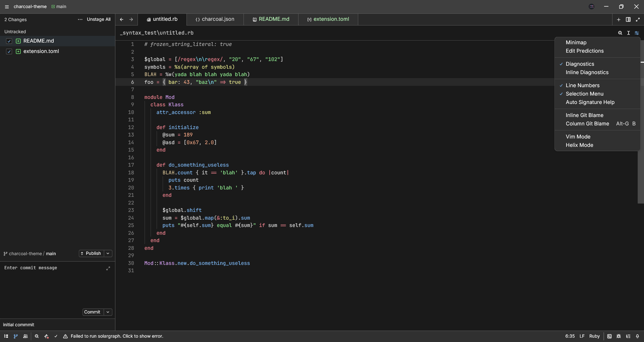Toggle the git panel branch icon in status bar
This screenshot has width=644, height=342.
pos(15,336)
